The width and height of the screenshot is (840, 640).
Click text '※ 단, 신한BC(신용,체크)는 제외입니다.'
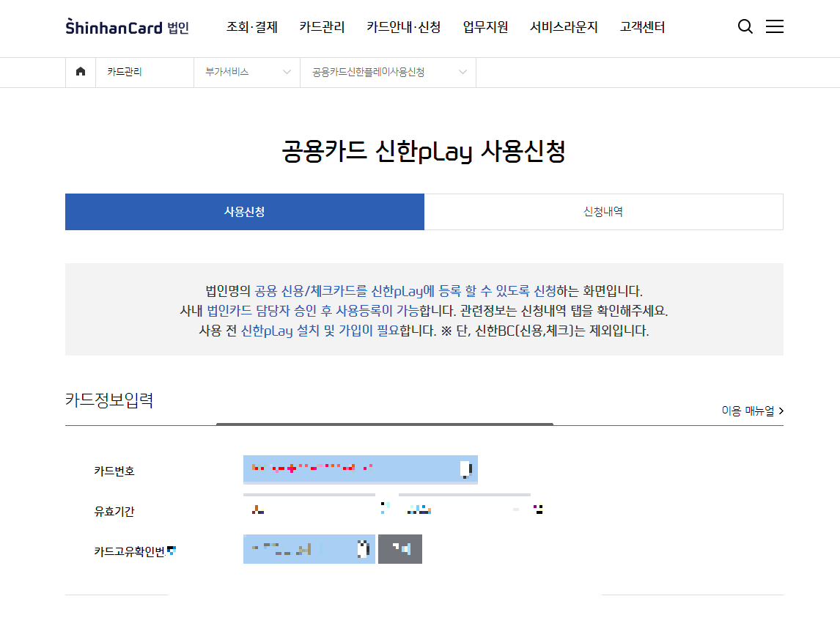click(545, 331)
